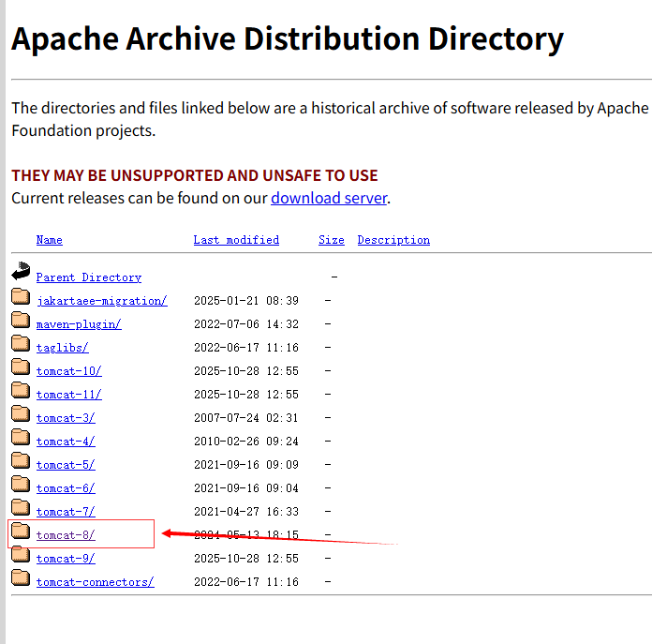This screenshot has width=652, height=644.
Task: Open the tomcat-4/ directory link
Action: tap(66, 442)
